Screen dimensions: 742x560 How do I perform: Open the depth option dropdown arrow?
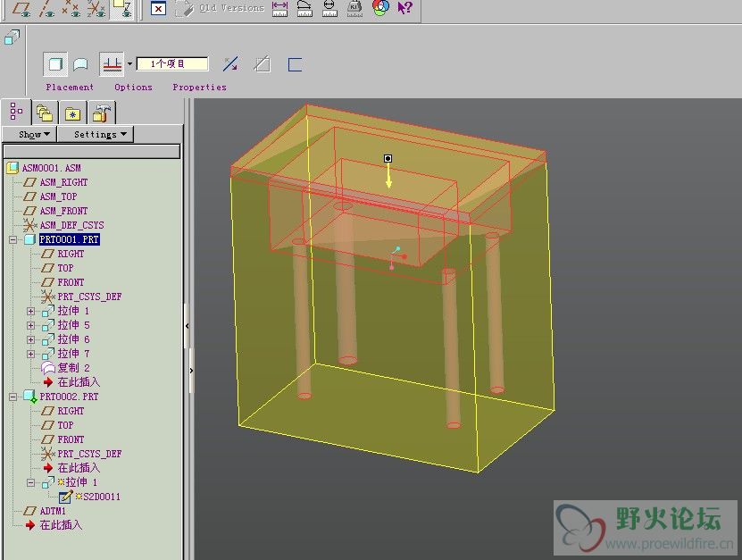tap(129, 64)
